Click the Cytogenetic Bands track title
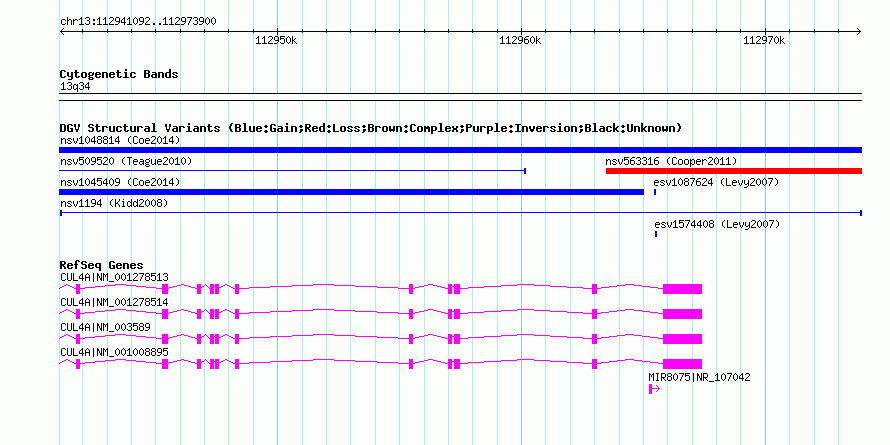 click(119, 74)
